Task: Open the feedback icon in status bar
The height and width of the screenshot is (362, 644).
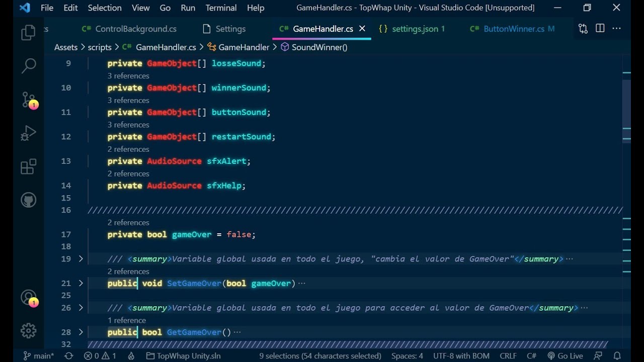Action: (598, 356)
